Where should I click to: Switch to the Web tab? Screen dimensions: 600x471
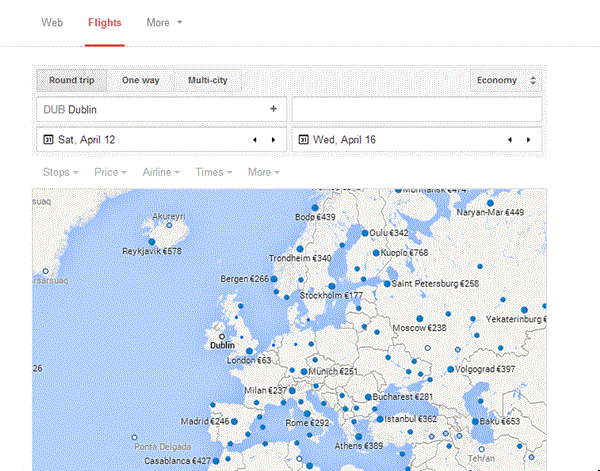tap(52, 22)
